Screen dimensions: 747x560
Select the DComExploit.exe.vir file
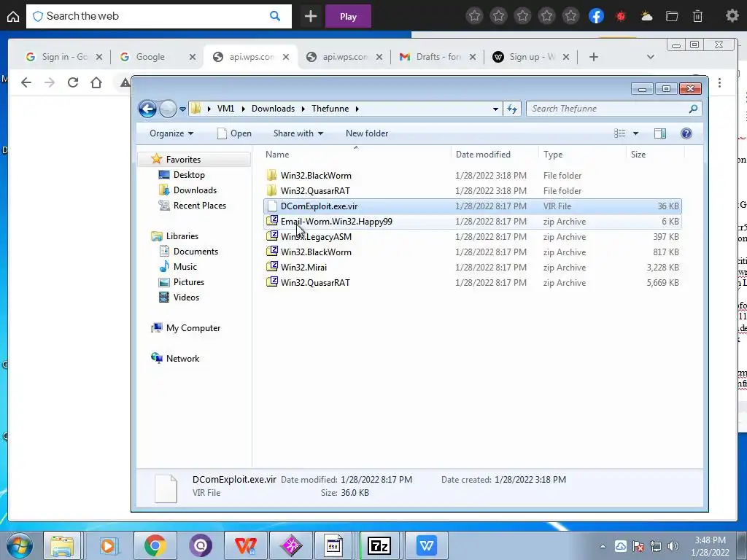[473, 206]
